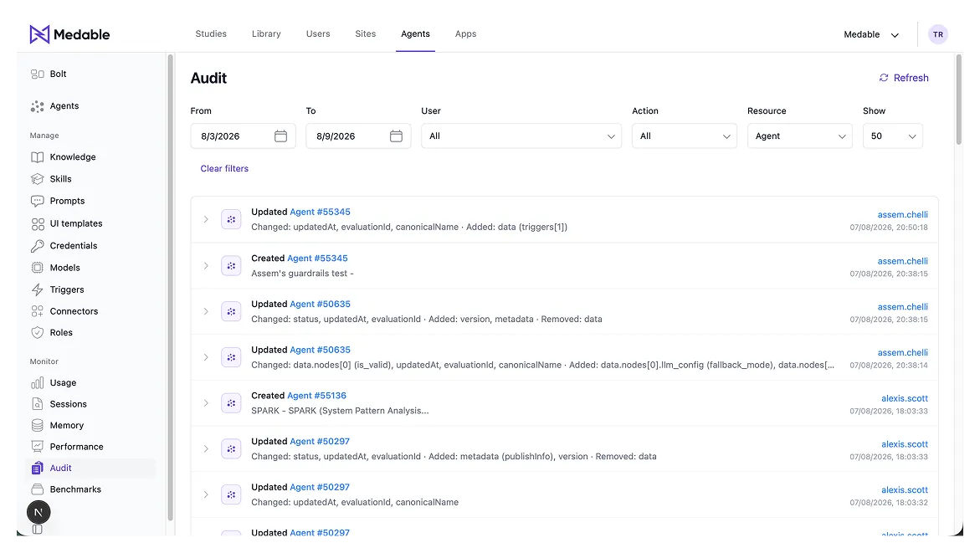Click timestamp 07/08/2026, 18:03:32
Viewport: 980px width, 553px height.
(x=889, y=503)
